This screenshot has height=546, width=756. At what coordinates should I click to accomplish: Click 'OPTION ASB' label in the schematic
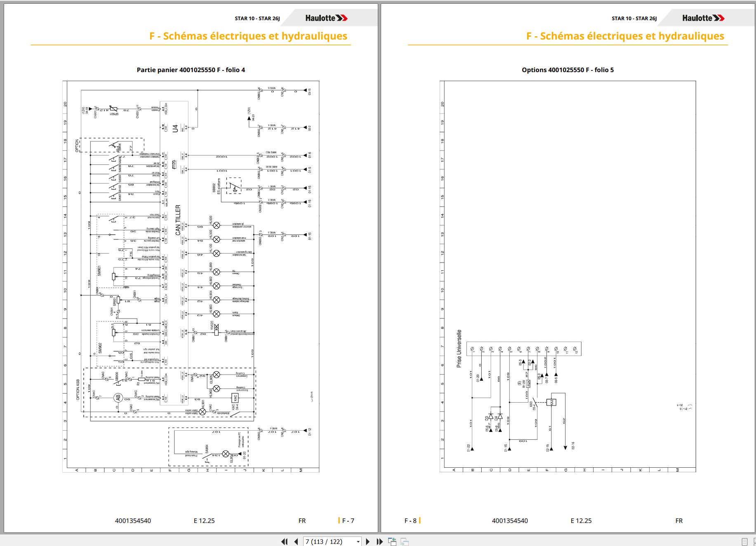pos(78,389)
